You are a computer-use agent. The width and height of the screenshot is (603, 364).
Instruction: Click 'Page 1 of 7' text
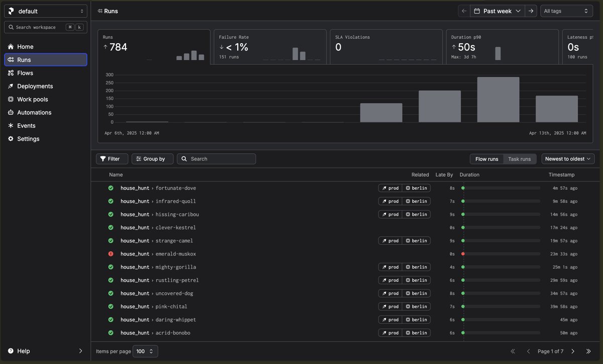[550, 351]
